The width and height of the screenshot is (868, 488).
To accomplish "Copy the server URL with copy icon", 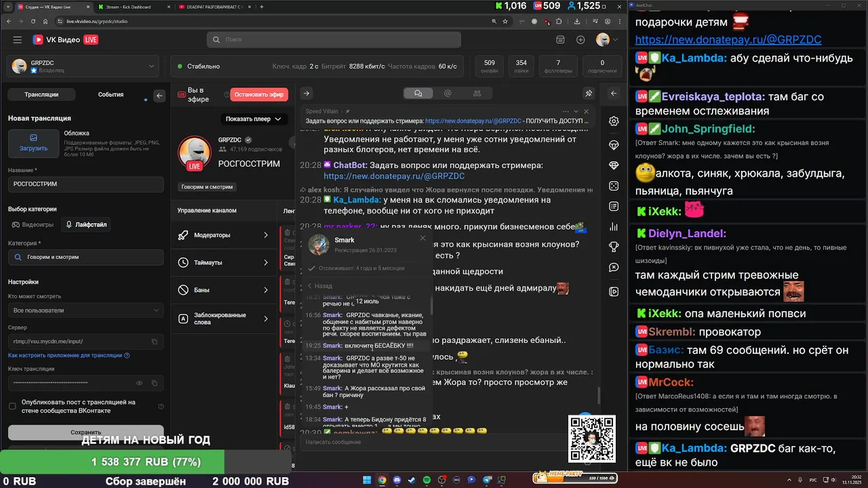I will point(155,342).
